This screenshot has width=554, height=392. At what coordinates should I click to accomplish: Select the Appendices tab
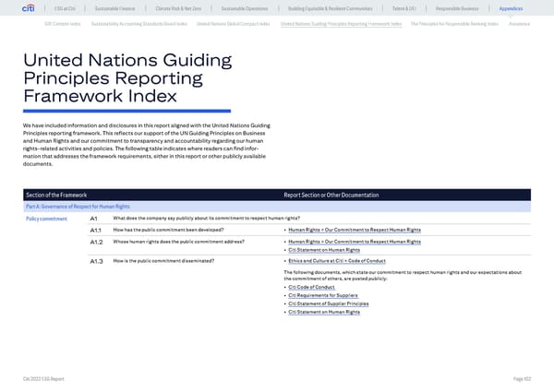[x=511, y=8]
